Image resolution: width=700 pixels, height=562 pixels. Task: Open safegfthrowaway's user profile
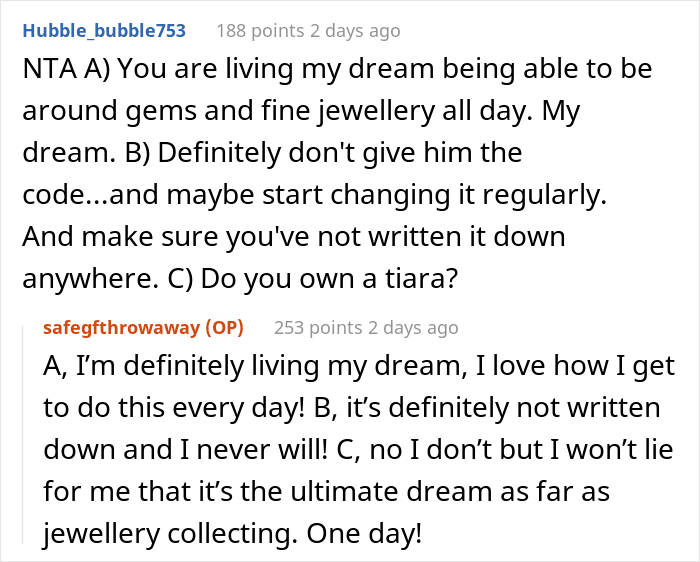(x=121, y=328)
